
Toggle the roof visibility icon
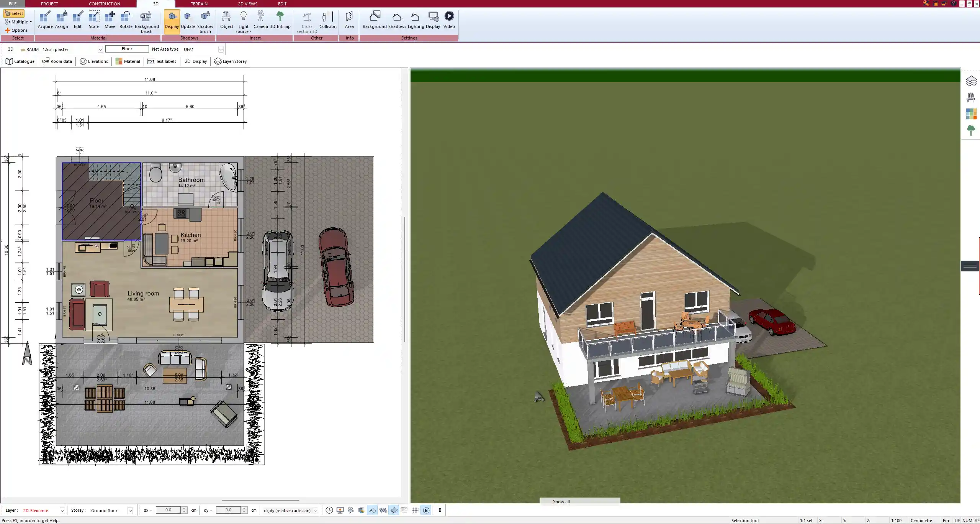[x=372, y=510]
